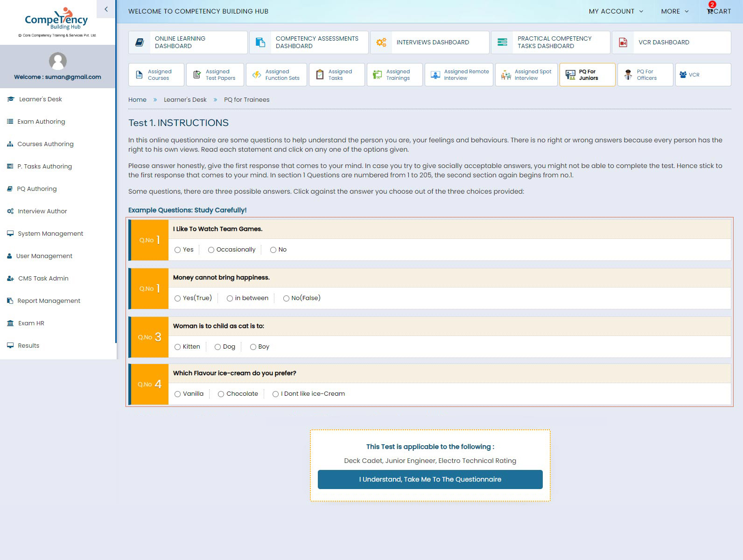The image size is (743, 560).
Task: Open the MY ACCOUNT dropdown
Action: (x=616, y=11)
